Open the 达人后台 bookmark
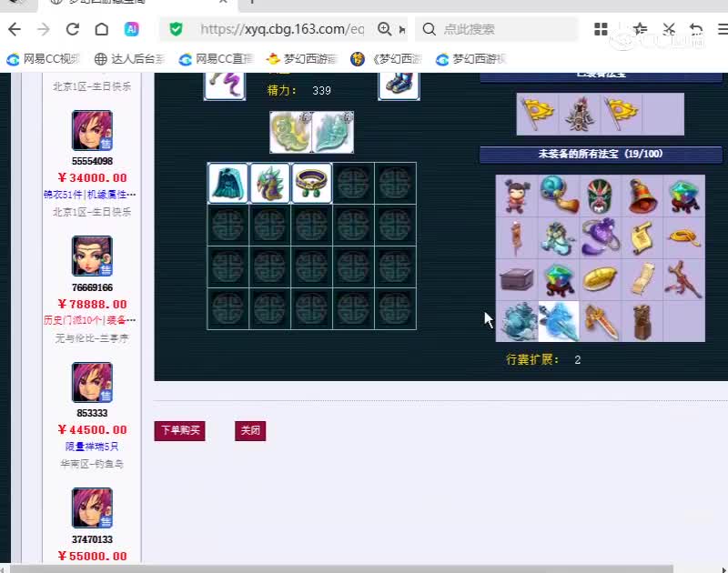 pos(129,59)
